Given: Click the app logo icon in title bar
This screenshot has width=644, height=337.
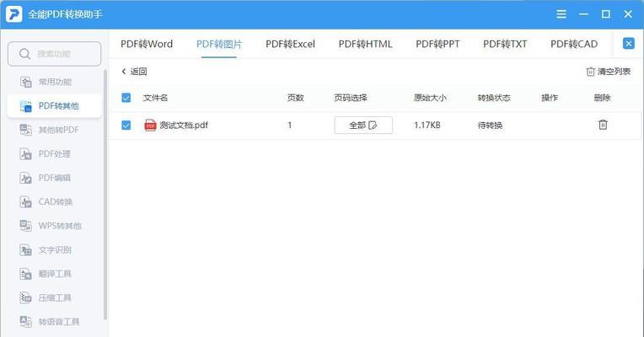Looking at the screenshot, I should click(14, 14).
